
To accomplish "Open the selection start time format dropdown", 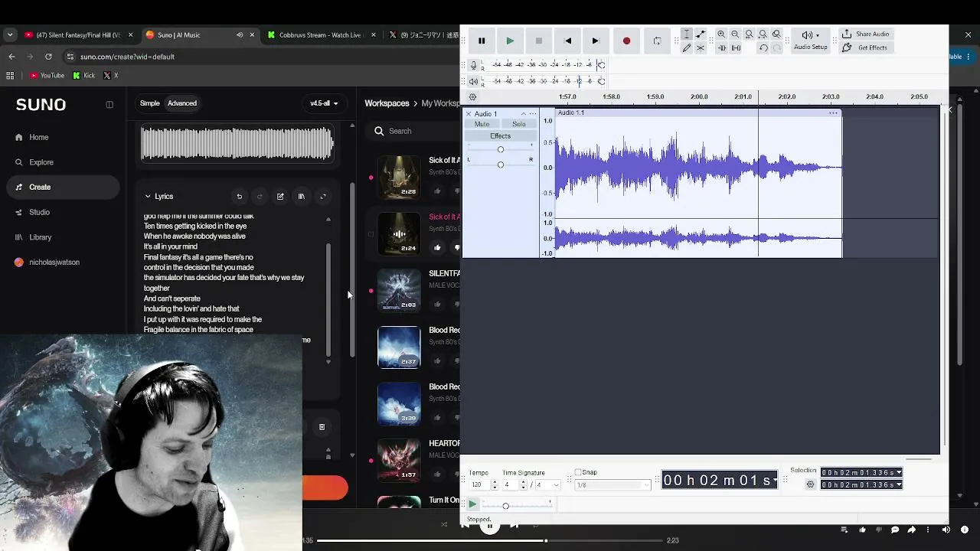I will coord(899,473).
